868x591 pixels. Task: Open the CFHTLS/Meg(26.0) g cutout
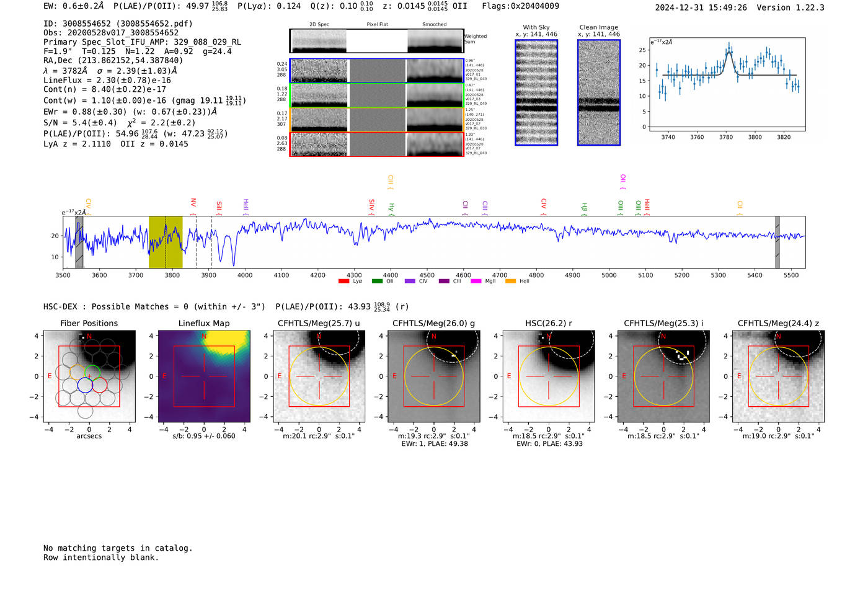pos(434,376)
